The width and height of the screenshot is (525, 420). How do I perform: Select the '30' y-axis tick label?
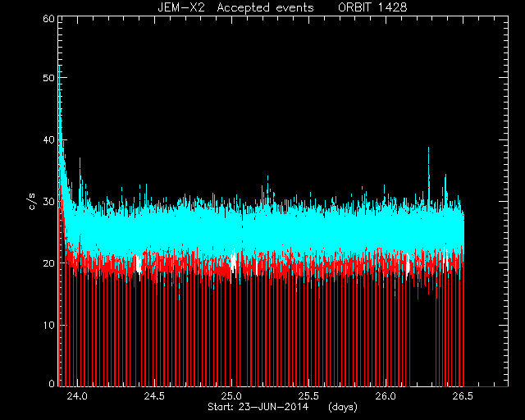(x=49, y=202)
